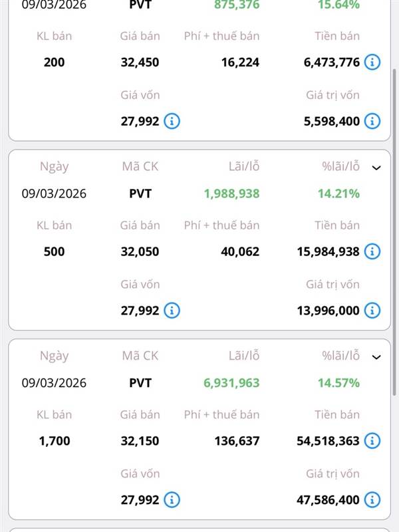This screenshot has width=399, height=532.
Task: Show info for sale proceeds 6,473,776
Action: (x=372, y=63)
